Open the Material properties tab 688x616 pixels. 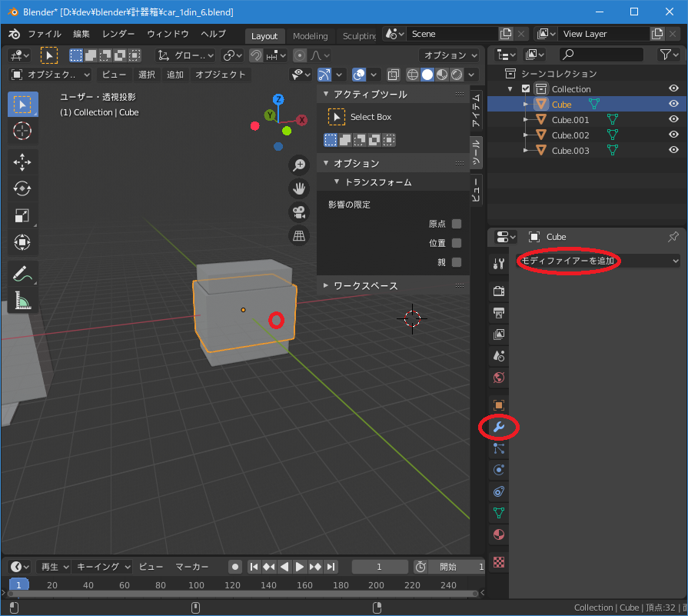point(498,534)
